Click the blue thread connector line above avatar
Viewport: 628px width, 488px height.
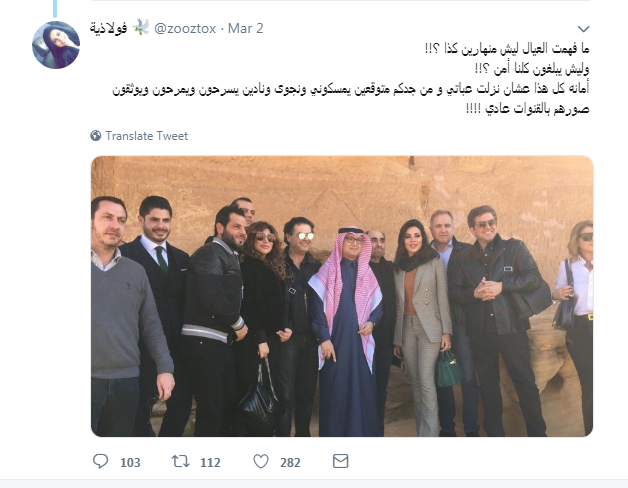click(55, 8)
